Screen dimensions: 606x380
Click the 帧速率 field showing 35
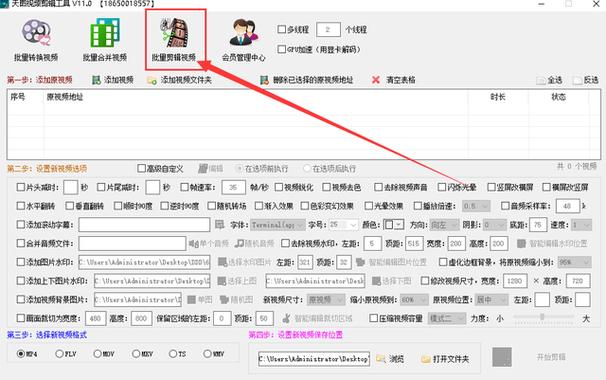click(x=233, y=187)
